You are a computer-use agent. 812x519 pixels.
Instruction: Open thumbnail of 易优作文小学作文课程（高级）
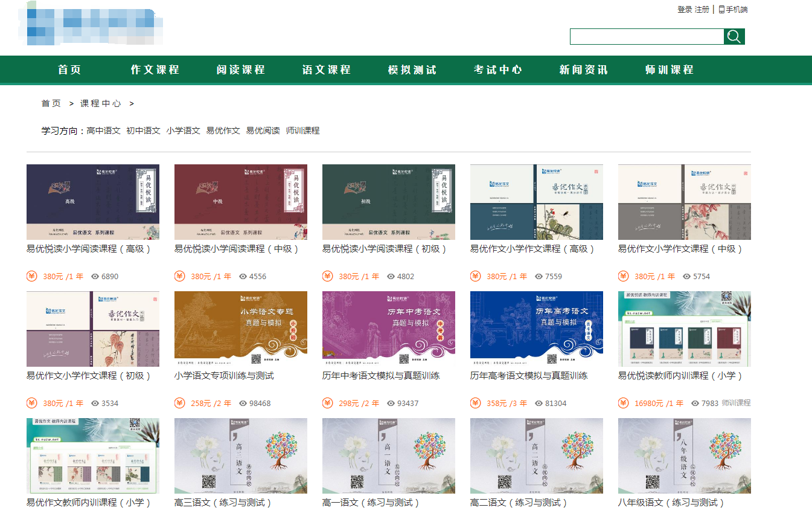point(537,202)
